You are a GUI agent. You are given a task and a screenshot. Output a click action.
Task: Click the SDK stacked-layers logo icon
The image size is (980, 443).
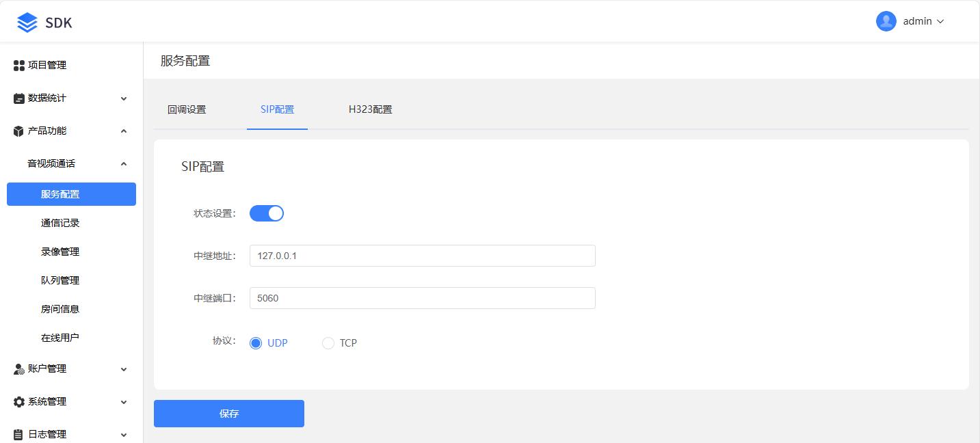[27, 23]
